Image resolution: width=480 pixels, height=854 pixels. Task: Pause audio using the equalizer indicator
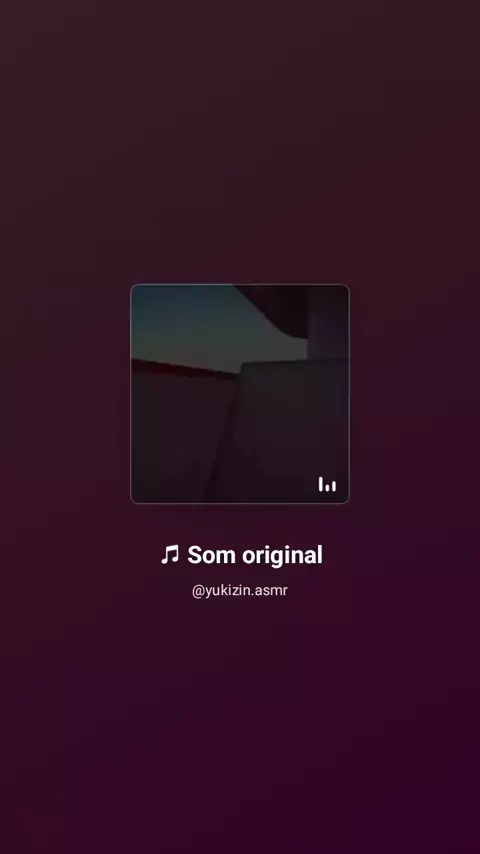327,484
